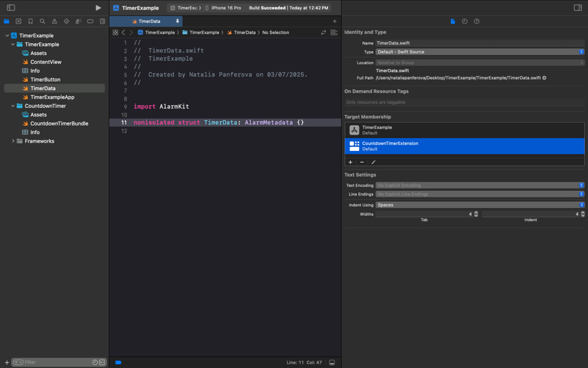Collapse the TimerExample group folder

(x=13, y=44)
